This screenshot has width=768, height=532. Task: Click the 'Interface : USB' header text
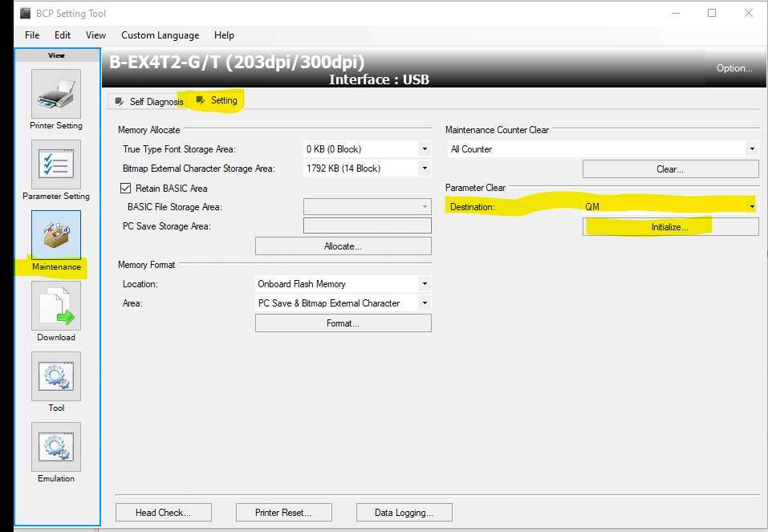(379, 79)
